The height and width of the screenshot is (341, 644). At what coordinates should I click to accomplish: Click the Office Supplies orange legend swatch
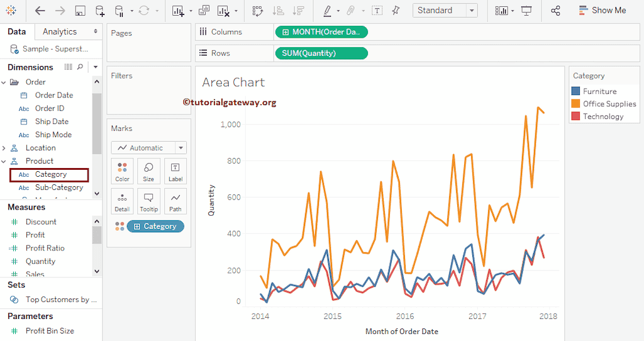(575, 104)
